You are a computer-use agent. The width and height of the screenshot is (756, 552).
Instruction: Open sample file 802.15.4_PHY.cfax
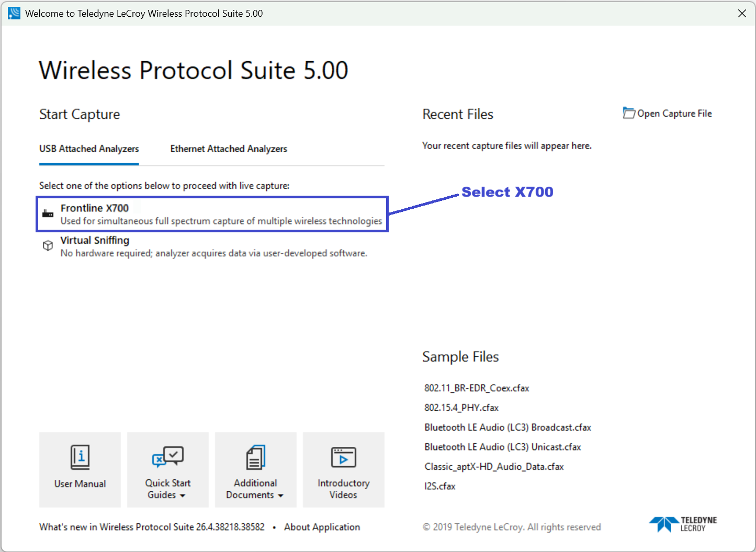point(461,408)
